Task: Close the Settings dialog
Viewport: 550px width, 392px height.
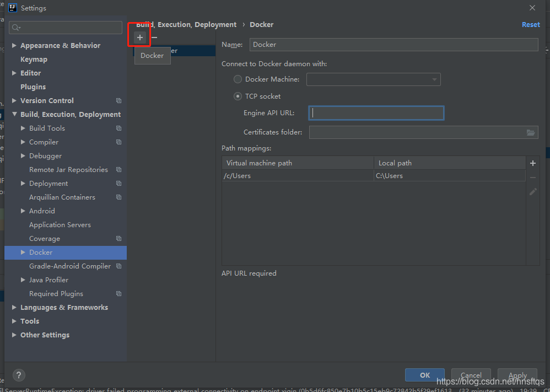Action: [532, 8]
